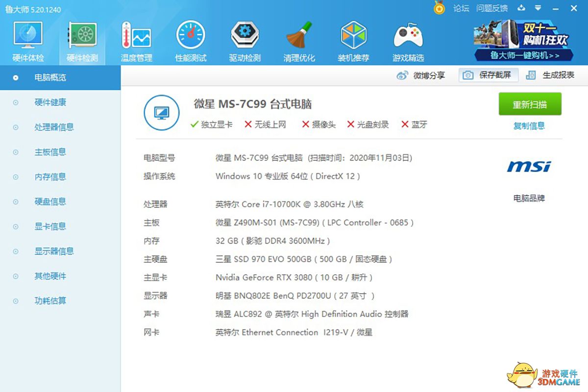Viewport: 588px width, 392px height.
Task: Select the 硬件检测 hardware detection module
Action: click(x=82, y=42)
